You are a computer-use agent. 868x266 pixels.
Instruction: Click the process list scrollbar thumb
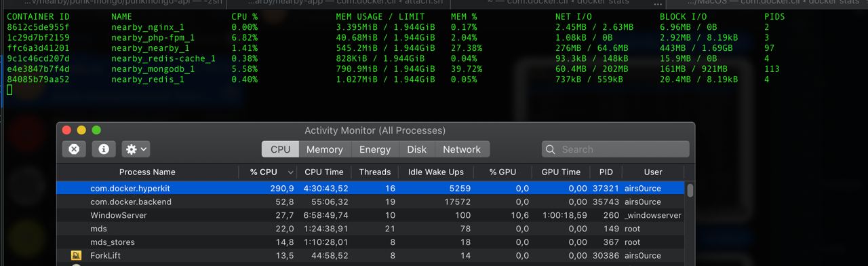[690, 191]
